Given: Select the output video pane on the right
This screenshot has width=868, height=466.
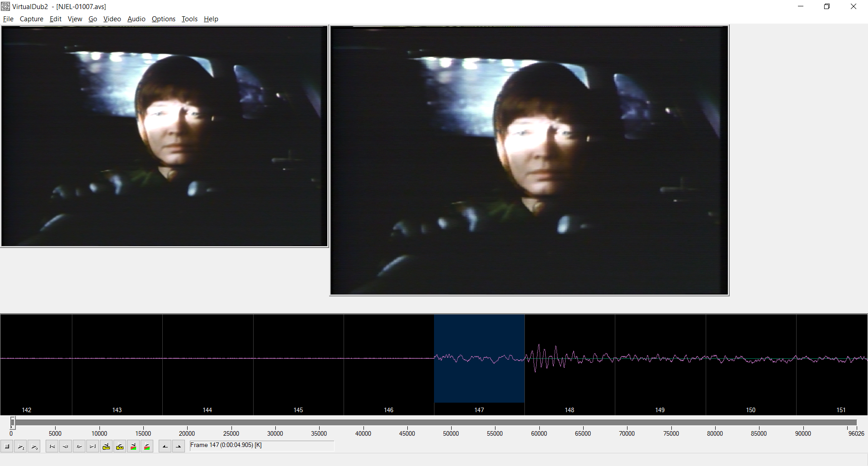Looking at the screenshot, I should coord(529,161).
